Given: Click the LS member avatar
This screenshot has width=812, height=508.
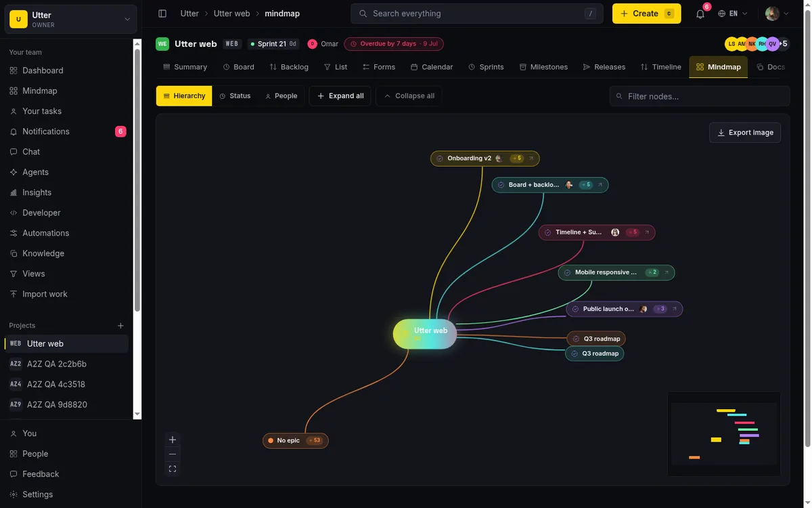Looking at the screenshot, I should pyautogui.click(x=731, y=44).
